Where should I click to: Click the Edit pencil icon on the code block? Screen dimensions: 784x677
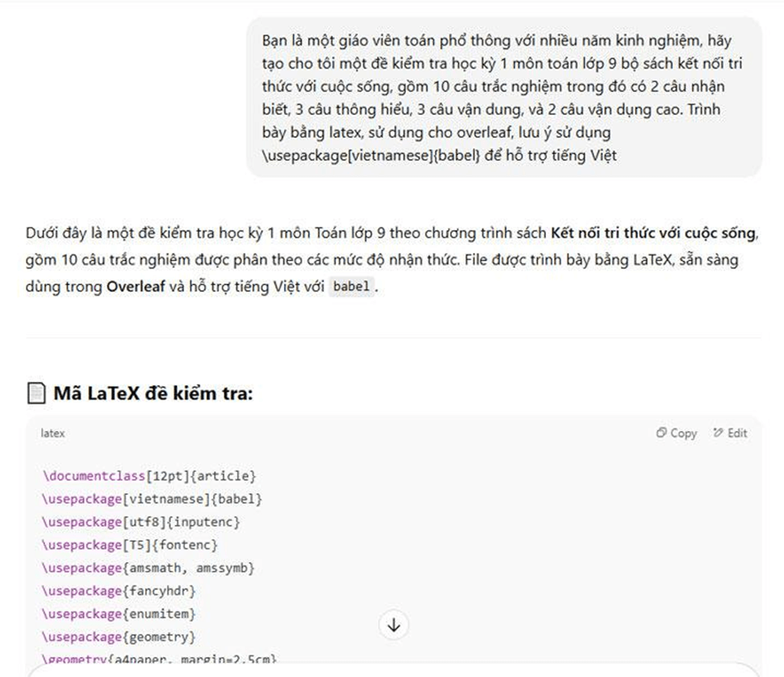(x=717, y=433)
